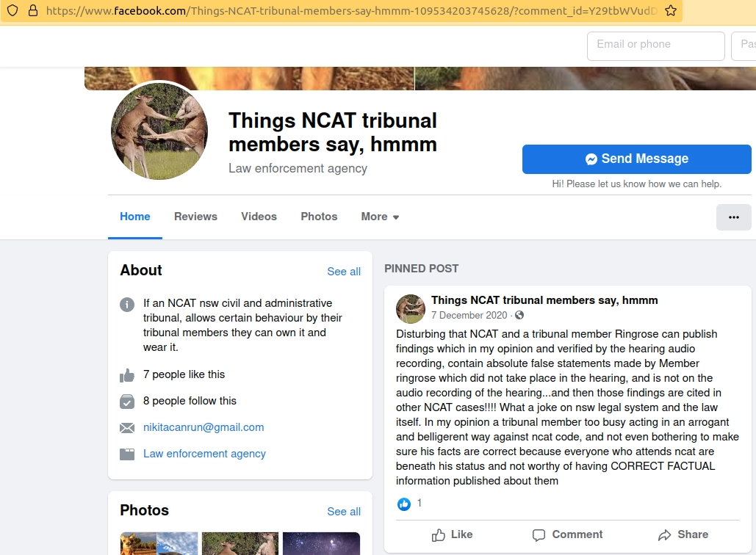Image resolution: width=756 pixels, height=555 pixels.
Task: Click the padlock site security icon
Action: tap(33, 10)
